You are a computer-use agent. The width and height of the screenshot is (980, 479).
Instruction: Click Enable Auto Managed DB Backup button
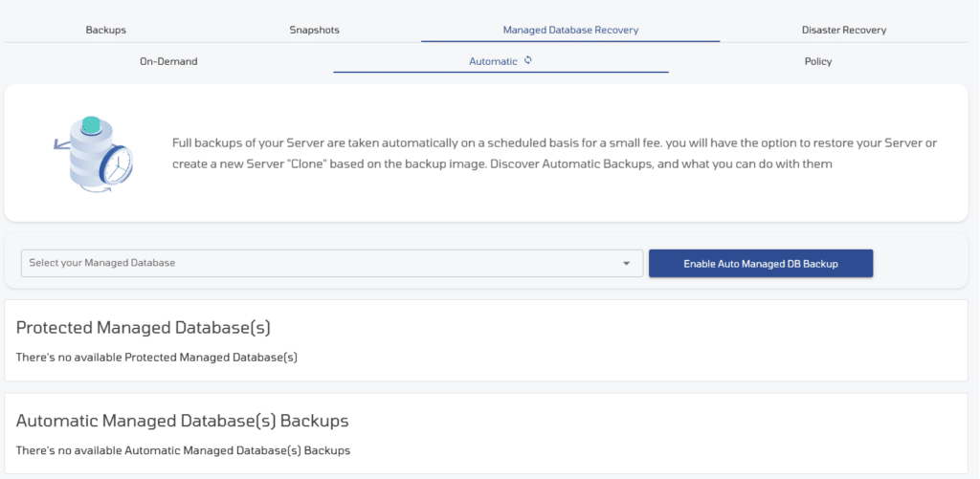coord(761,264)
